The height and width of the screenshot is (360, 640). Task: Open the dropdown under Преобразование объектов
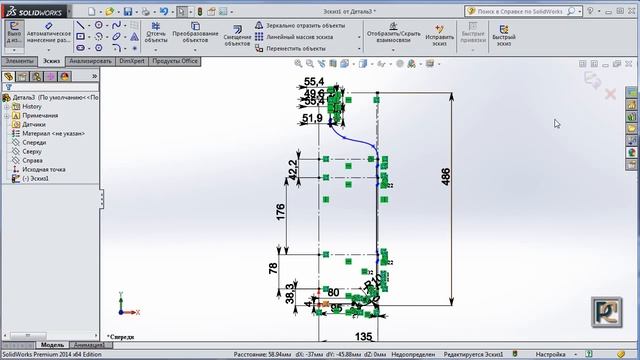tap(195, 50)
